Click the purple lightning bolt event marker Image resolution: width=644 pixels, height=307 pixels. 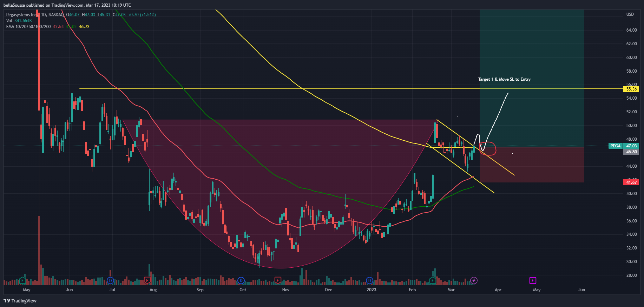tap(474, 280)
